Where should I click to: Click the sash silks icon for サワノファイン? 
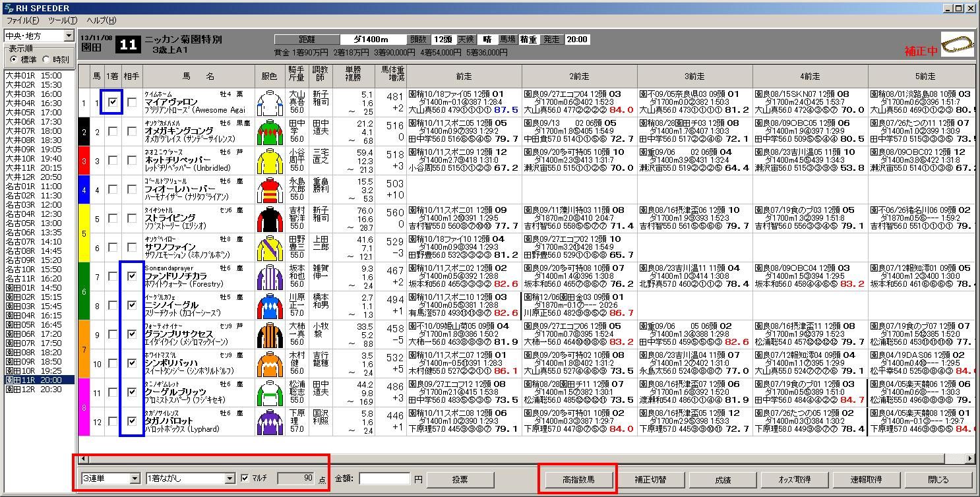(x=270, y=248)
